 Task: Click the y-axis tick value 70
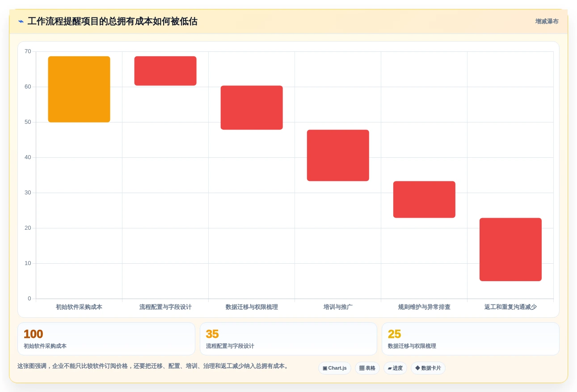point(28,51)
